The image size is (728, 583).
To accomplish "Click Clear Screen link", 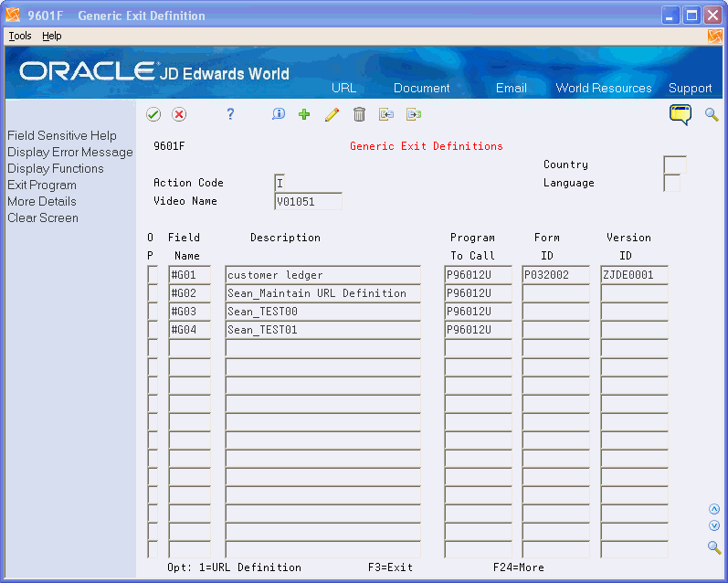I will click(43, 217).
